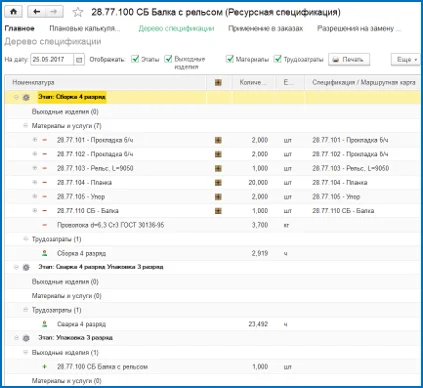
Task: Click the specification icon in 28.77.102 row
Action: point(218,154)
